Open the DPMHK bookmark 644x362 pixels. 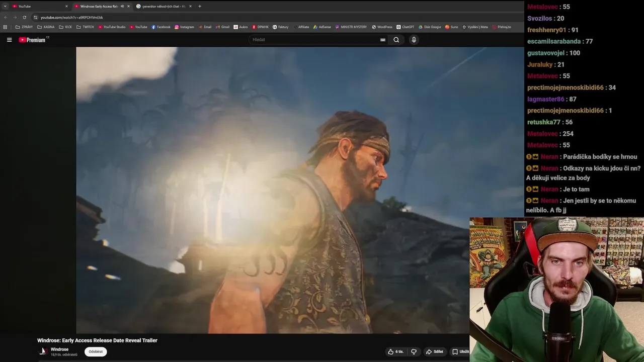pos(260,27)
